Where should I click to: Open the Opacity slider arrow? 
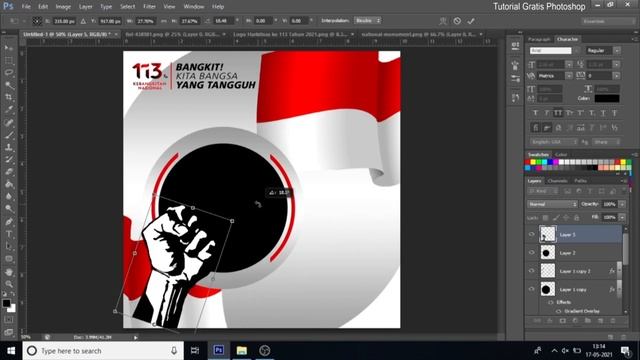tap(622, 204)
